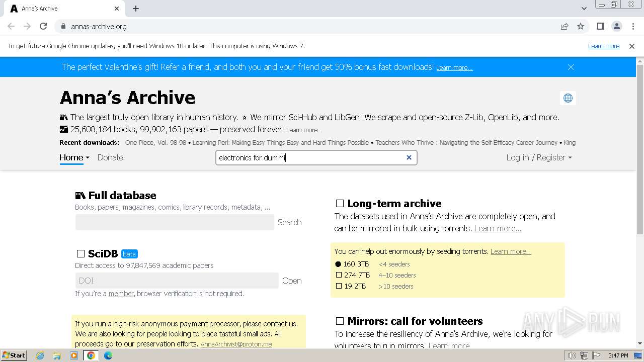Click the Search button for Full database
Viewport: 644px width, 362px height.
click(290, 222)
